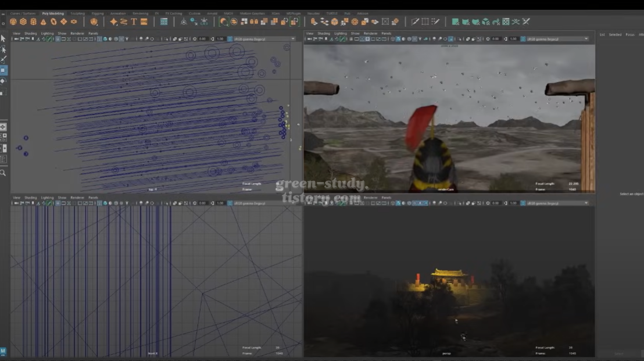Create a polygon torus from the shelf
Image resolution: width=644 pixels, height=361 pixels.
tap(53, 22)
